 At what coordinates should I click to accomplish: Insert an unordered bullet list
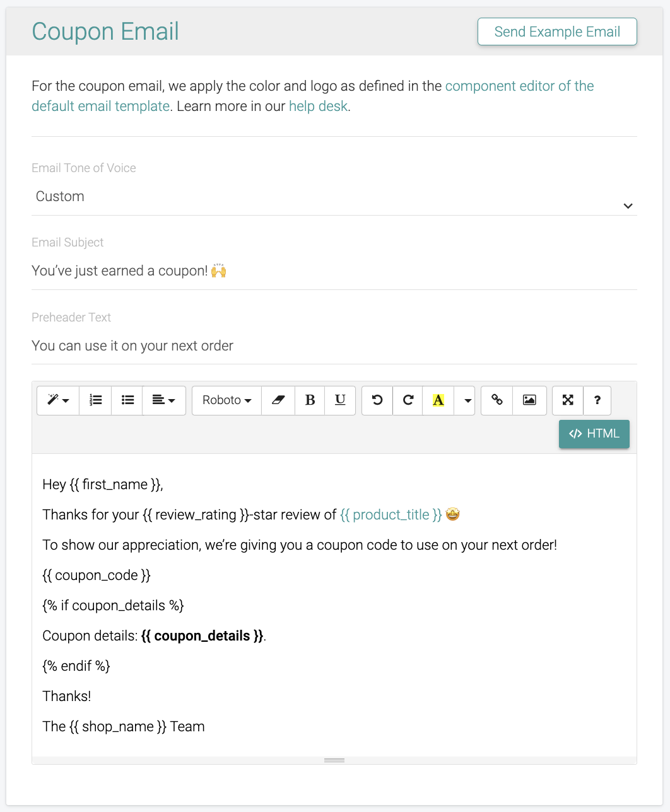point(127,400)
